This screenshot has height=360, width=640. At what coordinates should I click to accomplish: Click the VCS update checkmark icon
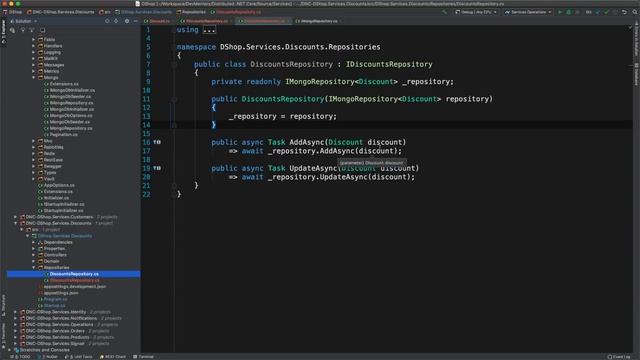(598, 12)
